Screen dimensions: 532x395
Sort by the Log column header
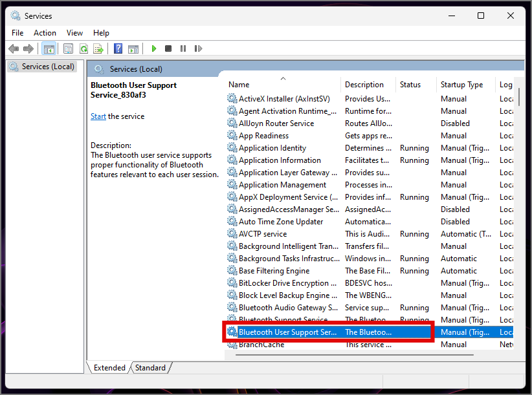[x=505, y=84]
